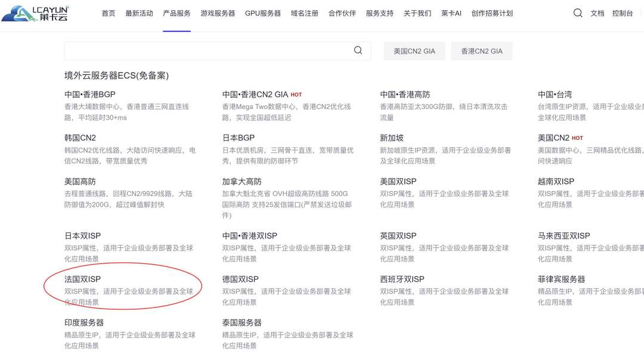This screenshot has height=358, width=644.
Task: Open the 中国•台湾 product link
Action: [555, 94]
